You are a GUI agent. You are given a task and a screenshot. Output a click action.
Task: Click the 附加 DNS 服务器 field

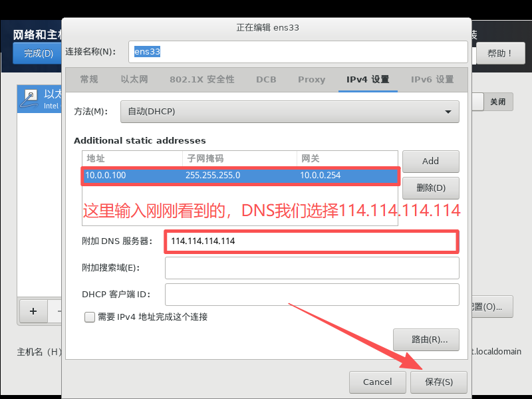311,241
